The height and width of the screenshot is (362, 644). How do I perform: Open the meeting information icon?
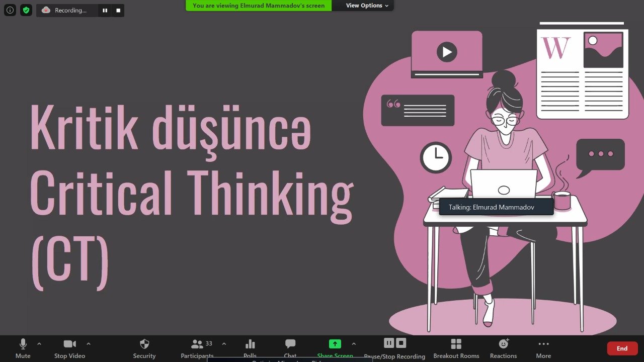[x=10, y=10]
